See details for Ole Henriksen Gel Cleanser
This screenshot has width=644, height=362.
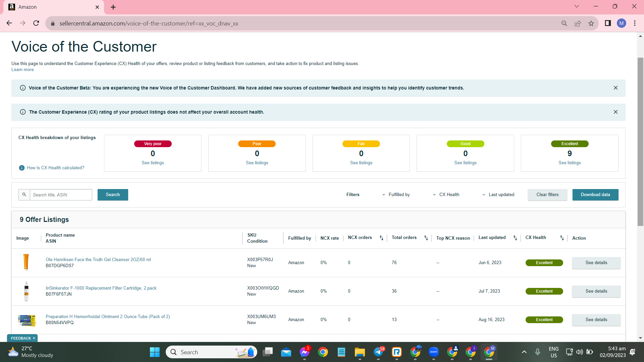[596, 263]
